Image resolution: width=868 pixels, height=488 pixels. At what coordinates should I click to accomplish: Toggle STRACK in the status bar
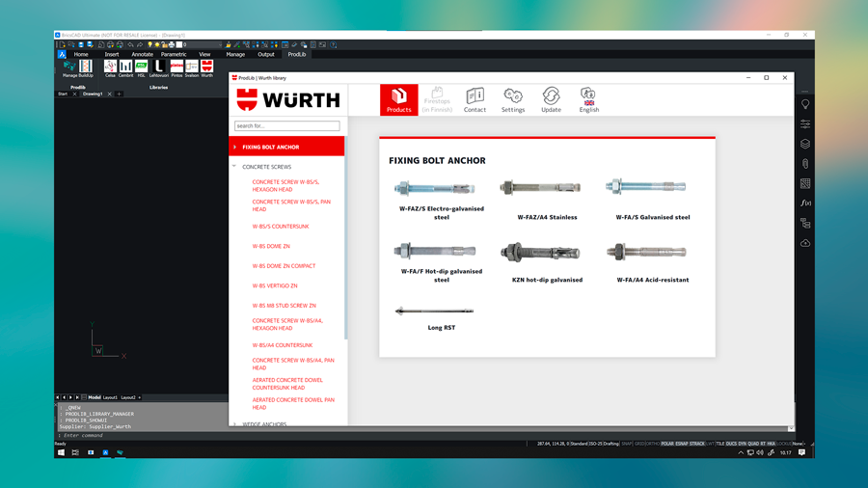(697, 444)
